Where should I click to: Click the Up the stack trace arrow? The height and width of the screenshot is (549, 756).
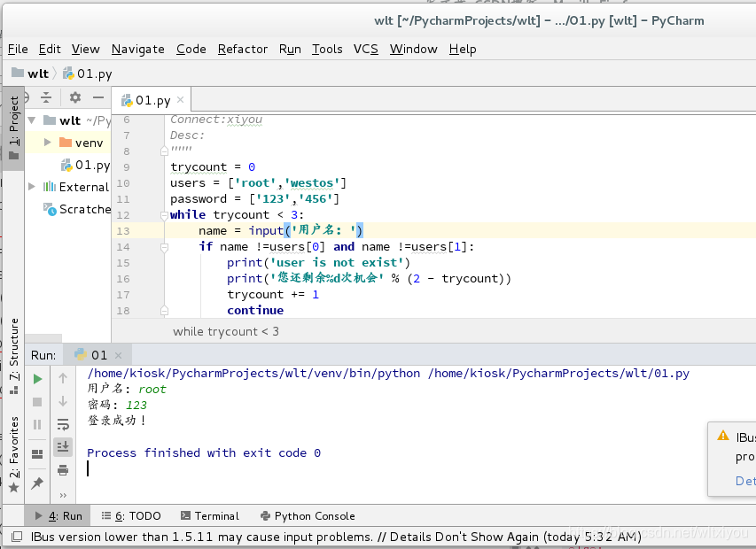(63, 378)
